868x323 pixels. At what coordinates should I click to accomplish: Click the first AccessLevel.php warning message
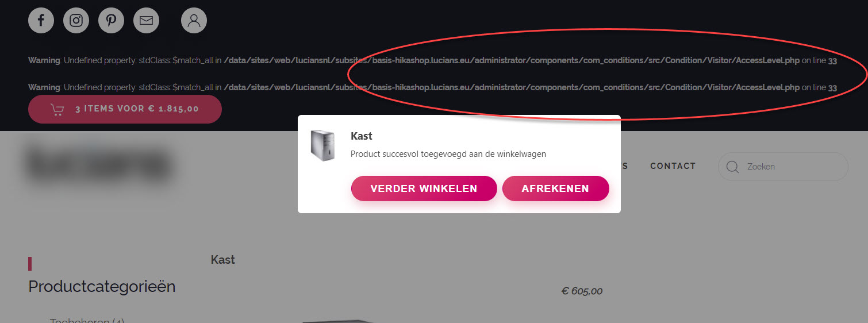click(x=432, y=60)
